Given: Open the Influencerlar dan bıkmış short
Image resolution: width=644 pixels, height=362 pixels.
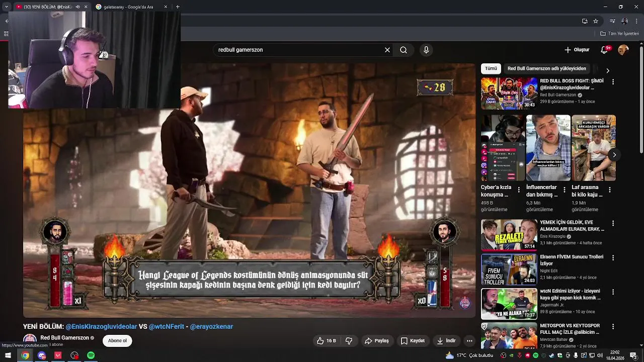Looking at the screenshot, I should [548, 148].
